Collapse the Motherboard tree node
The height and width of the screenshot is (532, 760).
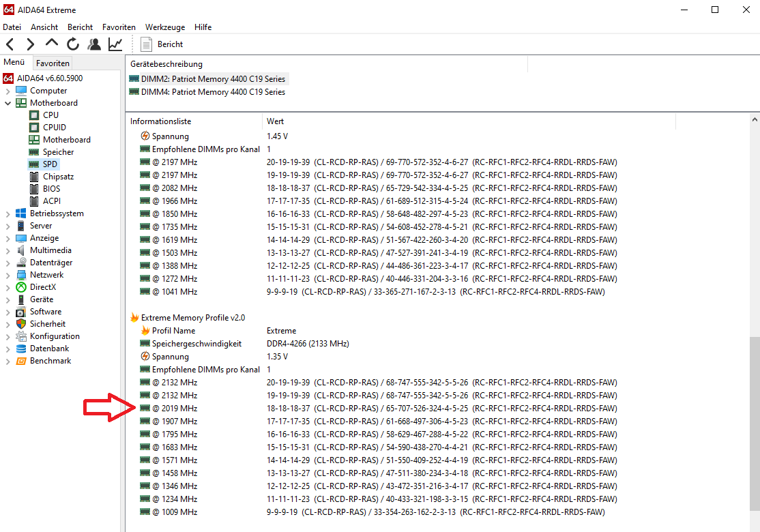(x=8, y=103)
